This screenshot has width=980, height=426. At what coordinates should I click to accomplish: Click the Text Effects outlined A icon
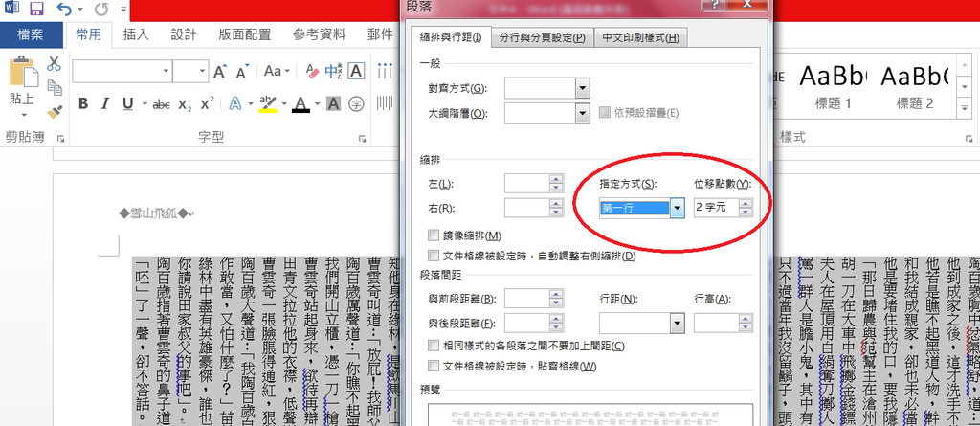click(235, 103)
